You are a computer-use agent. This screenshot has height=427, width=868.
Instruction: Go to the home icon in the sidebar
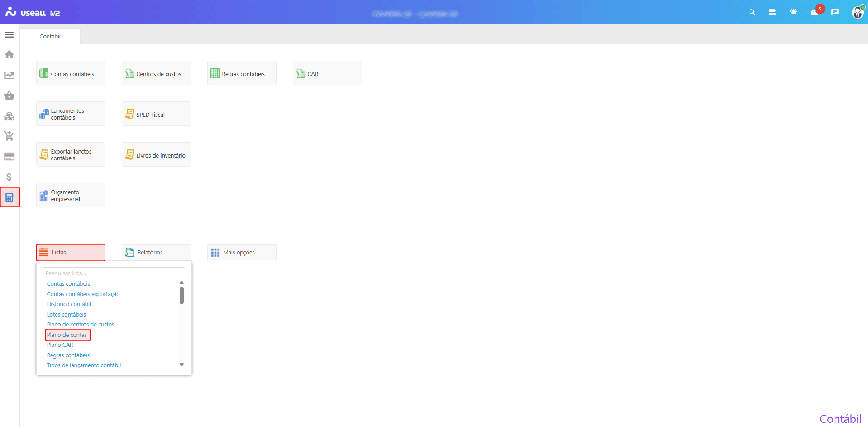click(9, 55)
